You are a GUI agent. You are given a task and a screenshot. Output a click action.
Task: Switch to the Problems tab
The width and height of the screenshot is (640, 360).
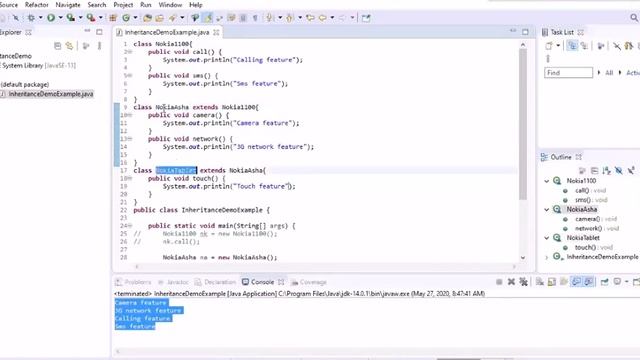[x=133, y=282]
